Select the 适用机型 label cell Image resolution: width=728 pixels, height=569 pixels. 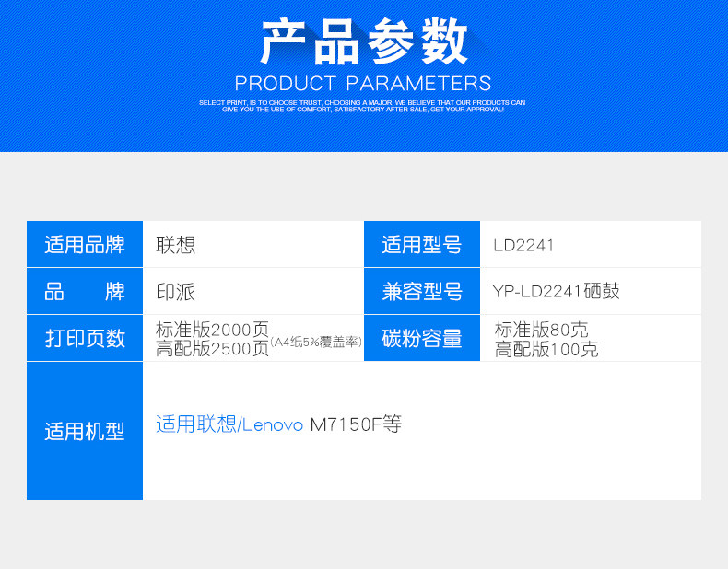pyautogui.click(x=85, y=431)
